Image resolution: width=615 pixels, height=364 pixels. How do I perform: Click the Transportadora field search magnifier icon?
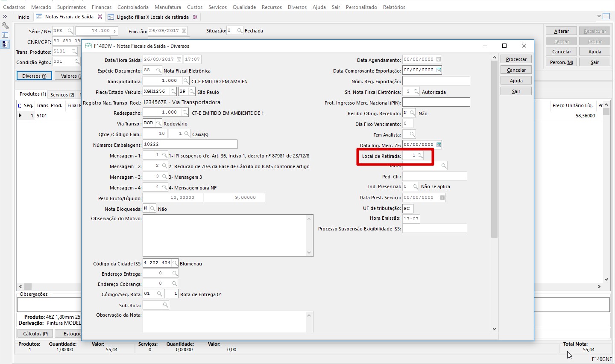coord(186,81)
